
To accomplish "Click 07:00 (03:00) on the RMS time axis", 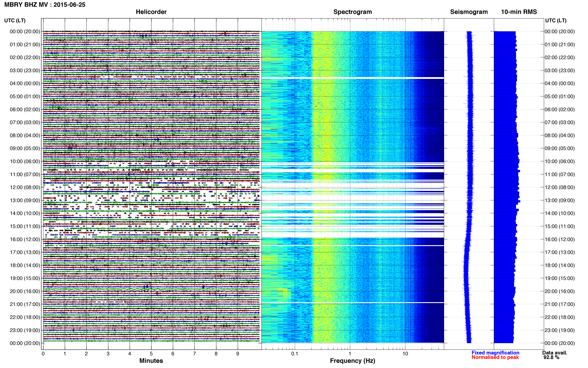I will pyautogui.click(x=560, y=122).
